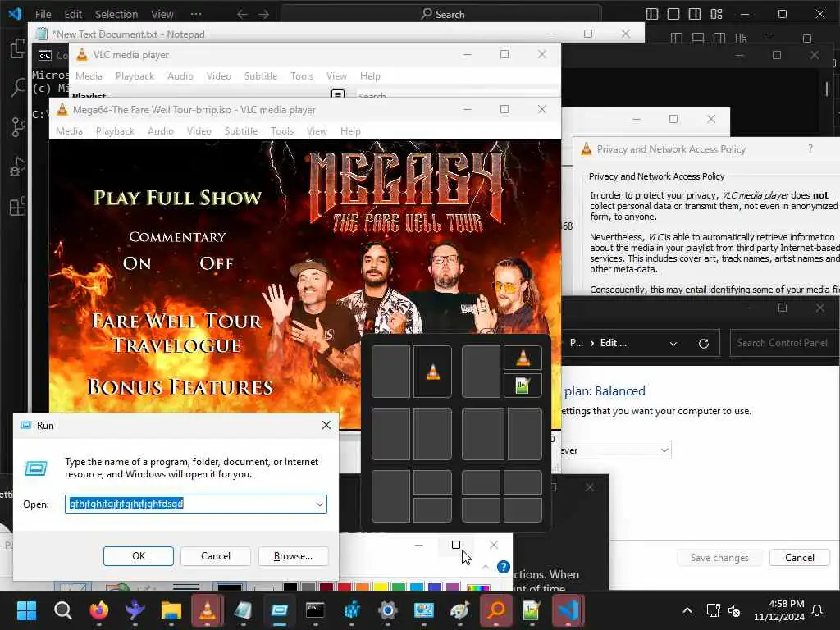The width and height of the screenshot is (840, 630).
Task: Open Media menu in the Mega64 VLC window
Action: click(x=69, y=131)
